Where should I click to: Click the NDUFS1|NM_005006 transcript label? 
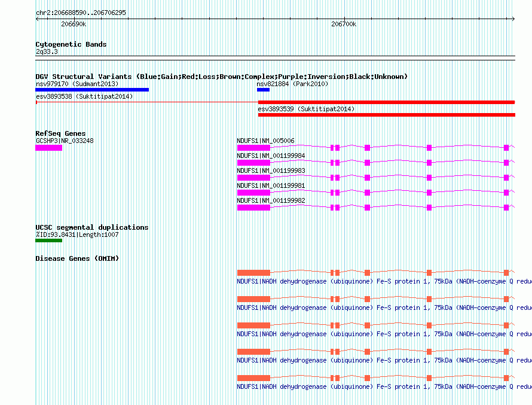[265, 141]
